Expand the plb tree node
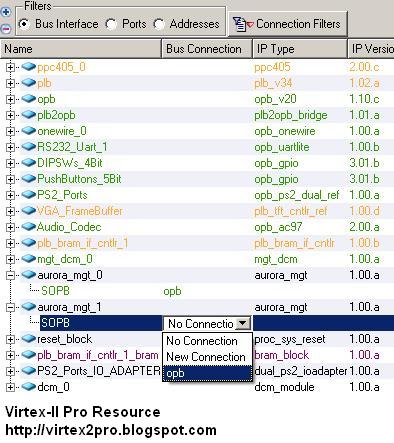This screenshot has height=443, width=394. (10, 83)
